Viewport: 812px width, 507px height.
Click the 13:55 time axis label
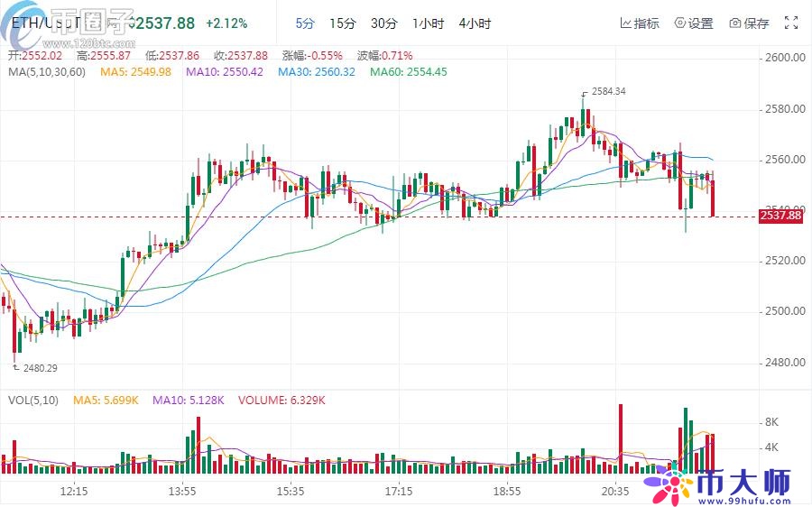[182, 492]
